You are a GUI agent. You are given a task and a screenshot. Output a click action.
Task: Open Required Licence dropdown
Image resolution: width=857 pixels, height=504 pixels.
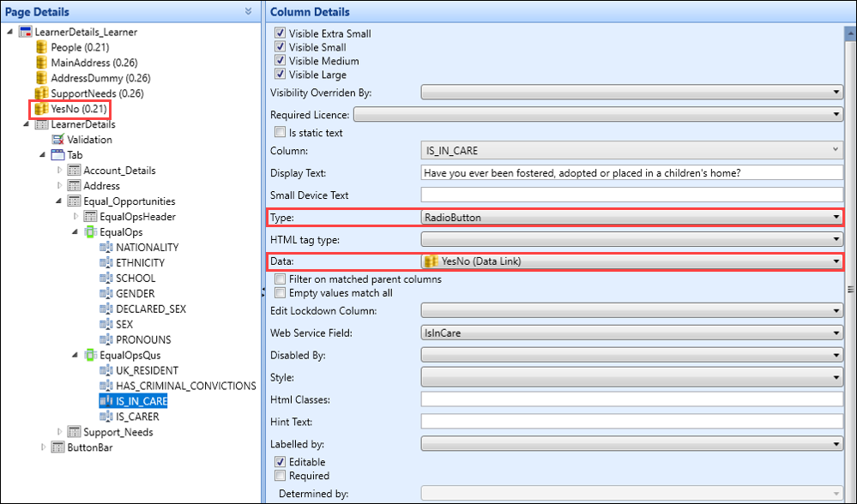[599, 115]
